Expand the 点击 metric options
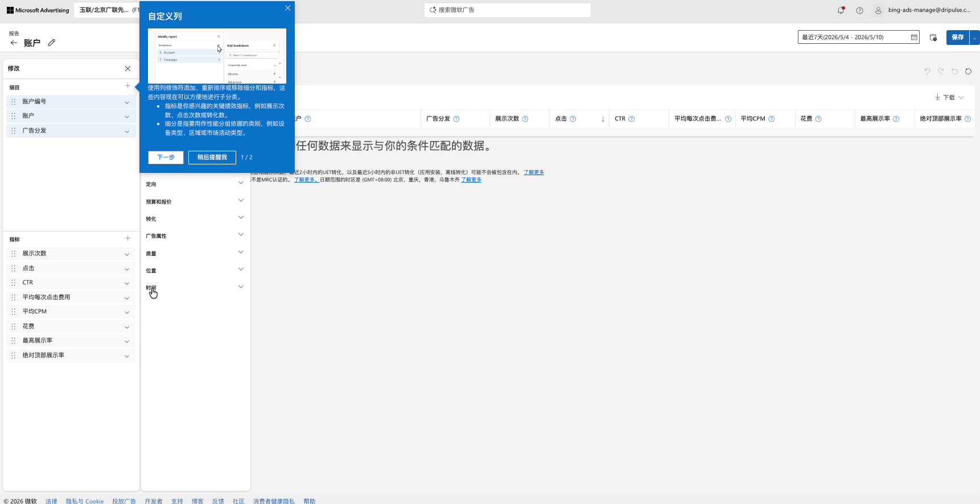The height and width of the screenshot is (504, 980). pos(127,269)
